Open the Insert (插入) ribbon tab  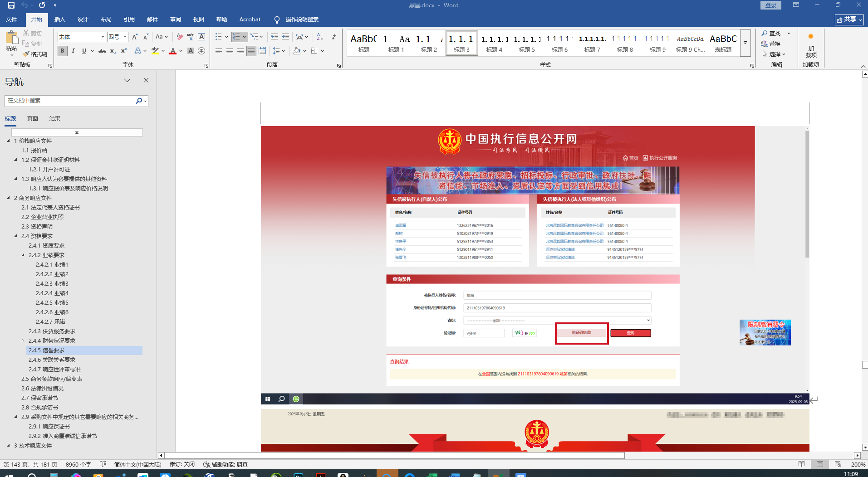click(x=60, y=19)
